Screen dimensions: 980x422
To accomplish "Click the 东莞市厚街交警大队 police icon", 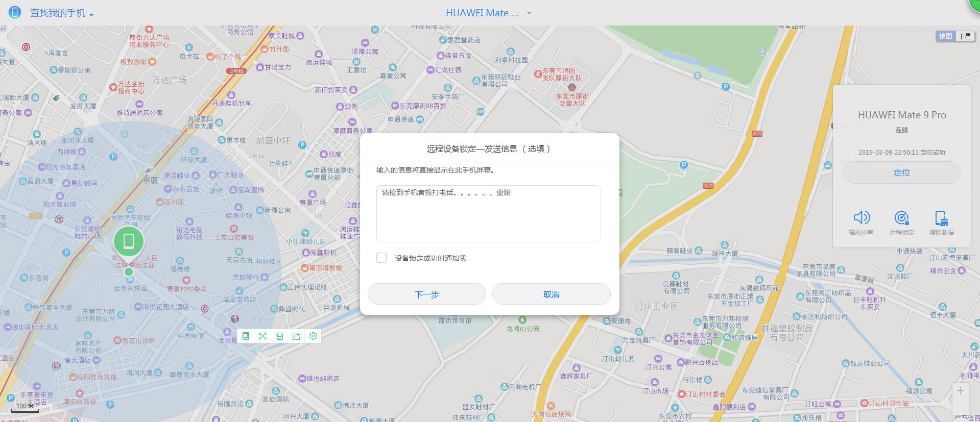I will [x=572, y=87].
